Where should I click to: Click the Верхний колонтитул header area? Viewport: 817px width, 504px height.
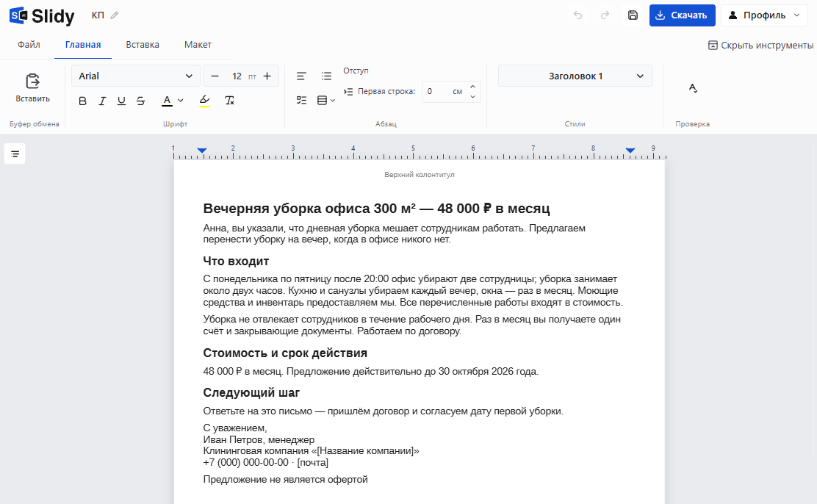pos(420,175)
